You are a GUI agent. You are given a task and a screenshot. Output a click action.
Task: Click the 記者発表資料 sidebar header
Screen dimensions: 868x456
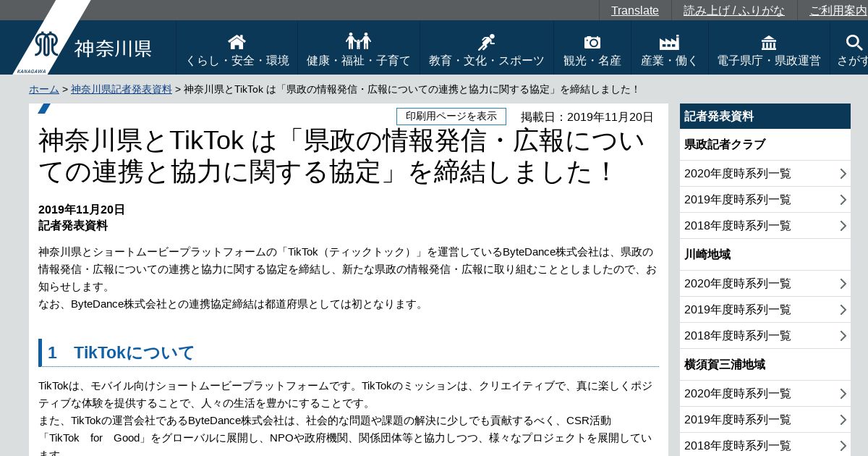pyautogui.click(x=765, y=117)
